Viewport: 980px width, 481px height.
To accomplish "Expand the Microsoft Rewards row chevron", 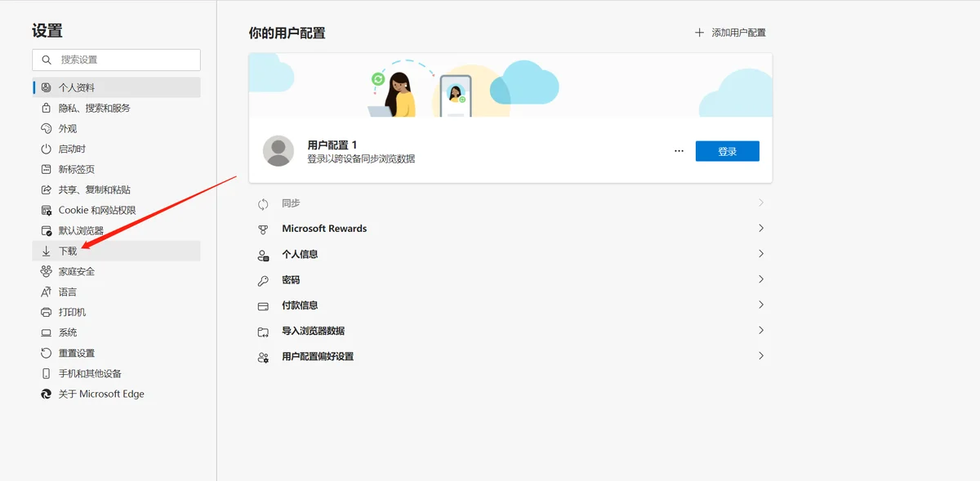I will point(760,229).
